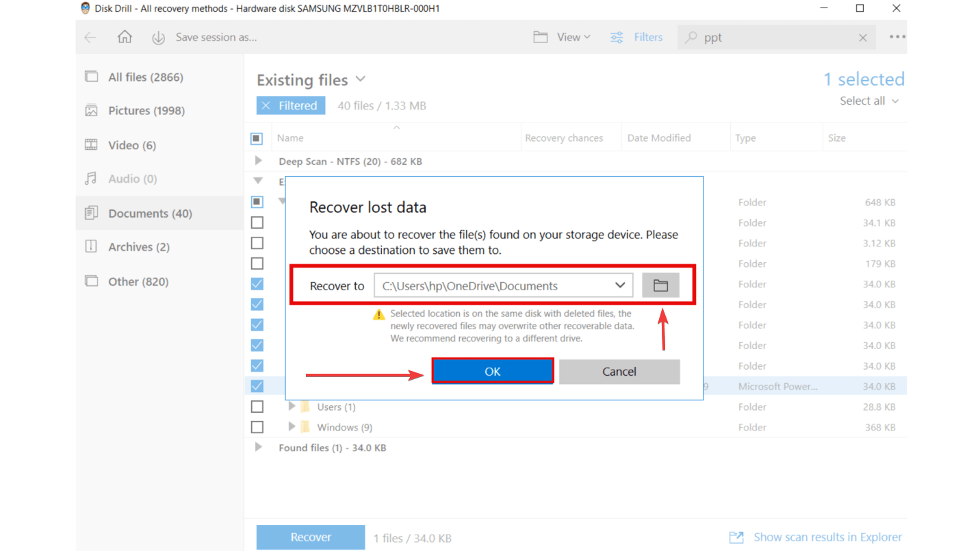The image size is (980, 551).
Task: Expand the Deep Scan - NTFS group
Action: click(x=259, y=162)
